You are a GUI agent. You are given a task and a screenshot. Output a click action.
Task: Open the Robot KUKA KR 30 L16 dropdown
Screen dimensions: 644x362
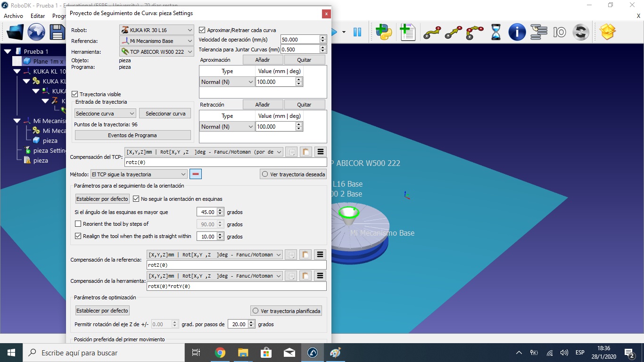(x=157, y=30)
